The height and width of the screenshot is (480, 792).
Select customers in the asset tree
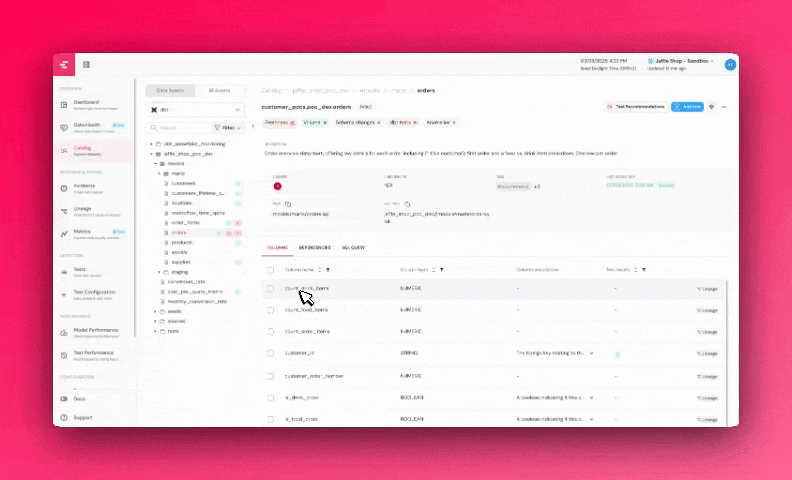coord(183,183)
